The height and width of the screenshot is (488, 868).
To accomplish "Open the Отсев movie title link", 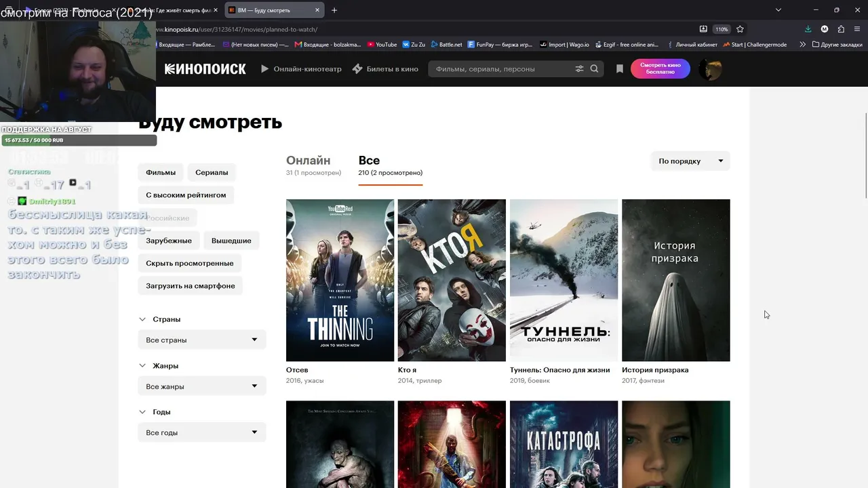I will coord(297,370).
